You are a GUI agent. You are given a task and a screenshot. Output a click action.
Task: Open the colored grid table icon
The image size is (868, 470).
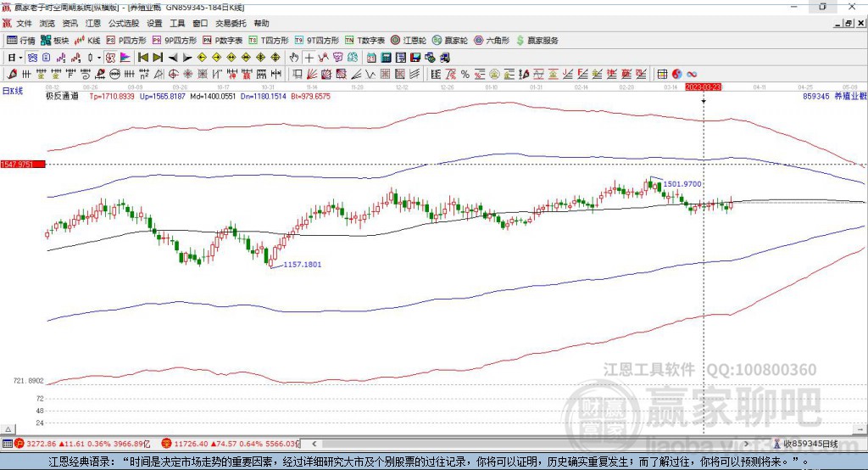coord(661,75)
